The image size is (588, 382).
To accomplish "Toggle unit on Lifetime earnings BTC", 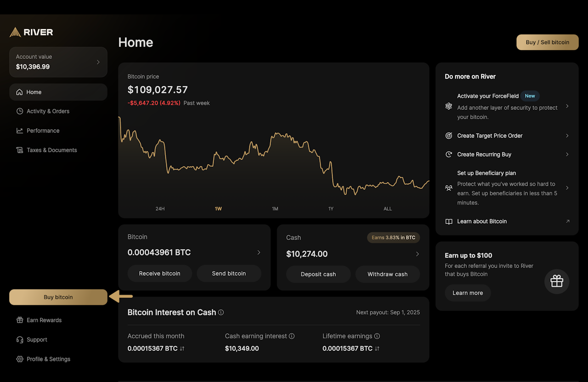I will [377, 348].
